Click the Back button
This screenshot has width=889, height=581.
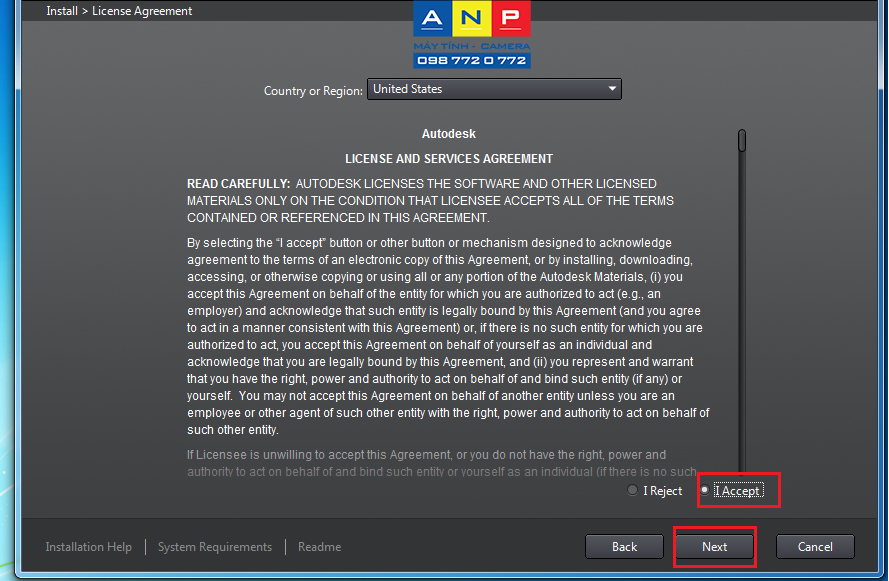pyautogui.click(x=624, y=547)
